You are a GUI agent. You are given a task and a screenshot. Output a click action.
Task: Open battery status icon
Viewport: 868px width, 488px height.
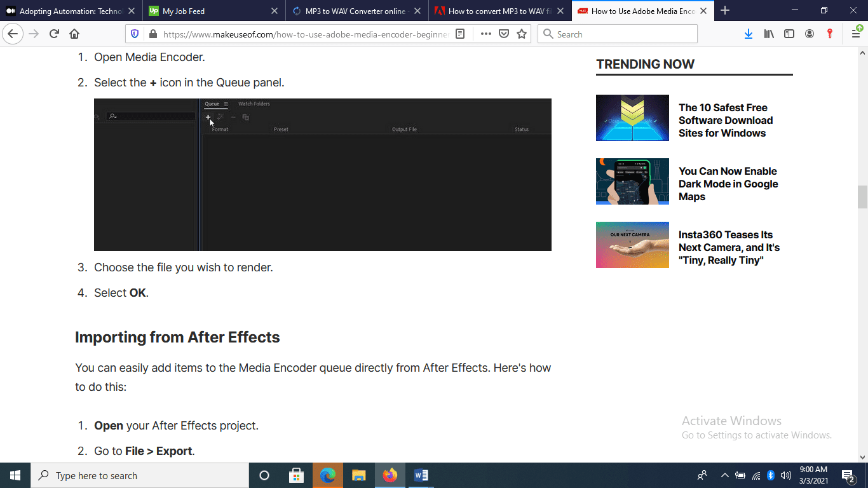(740, 475)
